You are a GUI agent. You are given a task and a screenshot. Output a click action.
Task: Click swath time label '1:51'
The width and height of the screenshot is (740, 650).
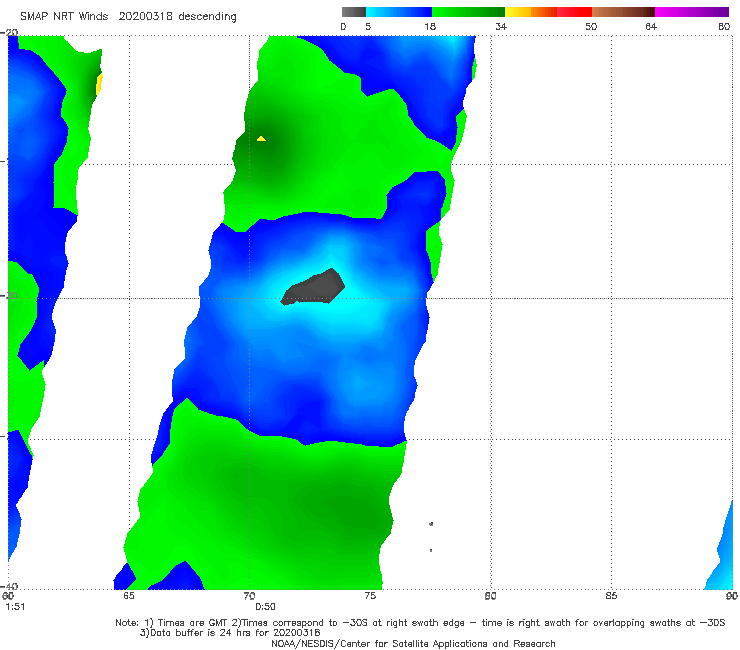pos(15,607)
